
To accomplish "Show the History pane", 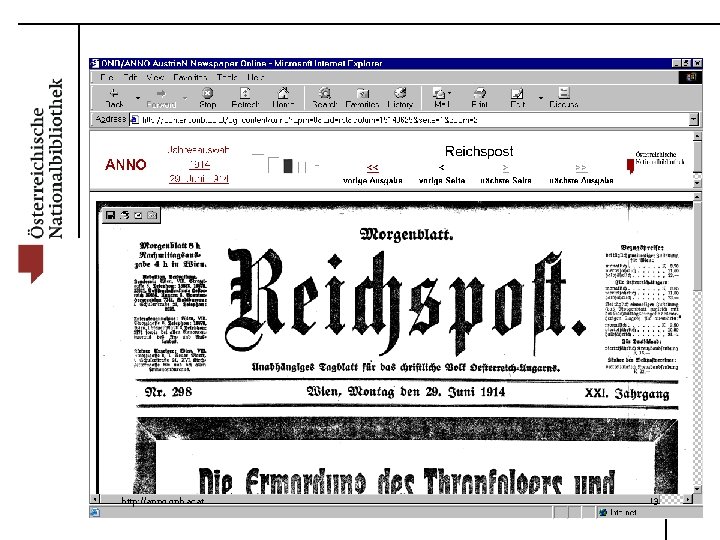I will [x=400, y=98].
